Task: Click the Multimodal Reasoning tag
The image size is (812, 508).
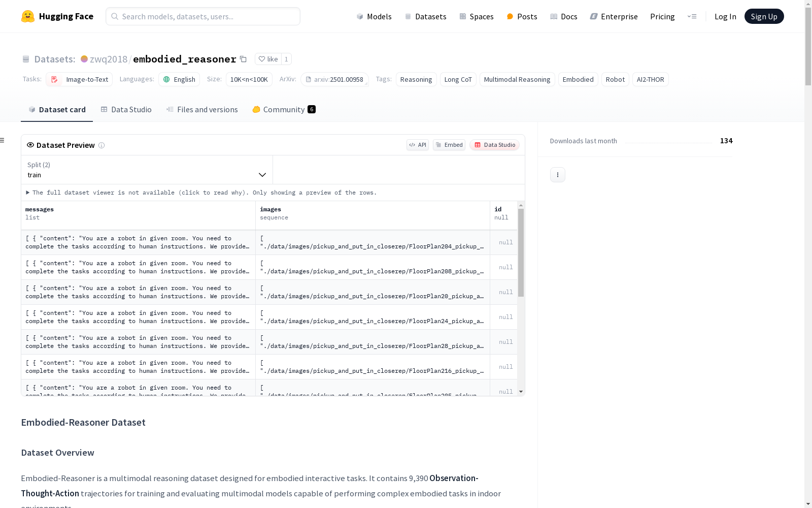Action: (x=517, y=79)
